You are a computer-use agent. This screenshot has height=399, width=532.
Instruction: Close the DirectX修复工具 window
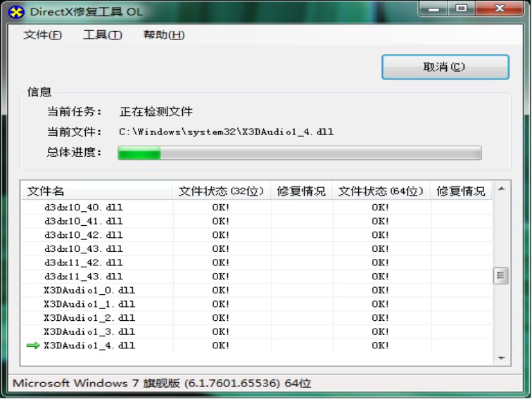(x=499, y=9)
